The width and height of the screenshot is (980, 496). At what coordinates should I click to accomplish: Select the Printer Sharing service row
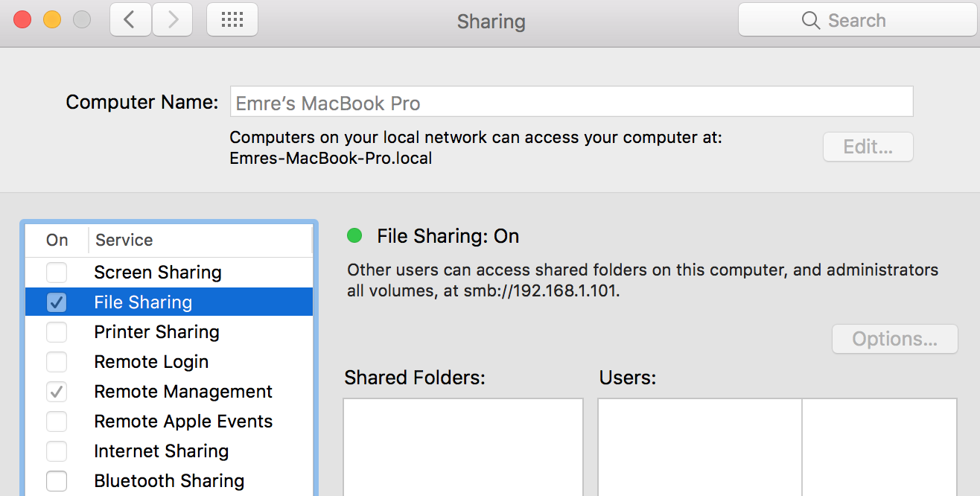(x=169, y=332)
